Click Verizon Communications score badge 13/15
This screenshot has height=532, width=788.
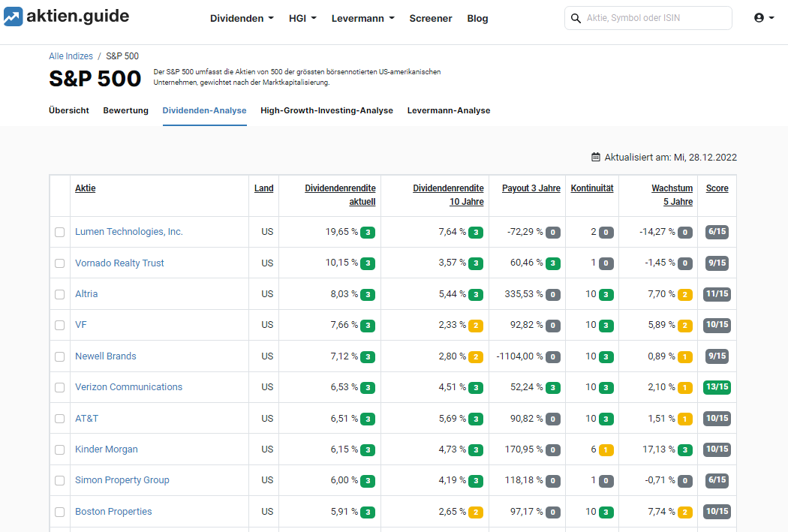(x=717, y=387)
